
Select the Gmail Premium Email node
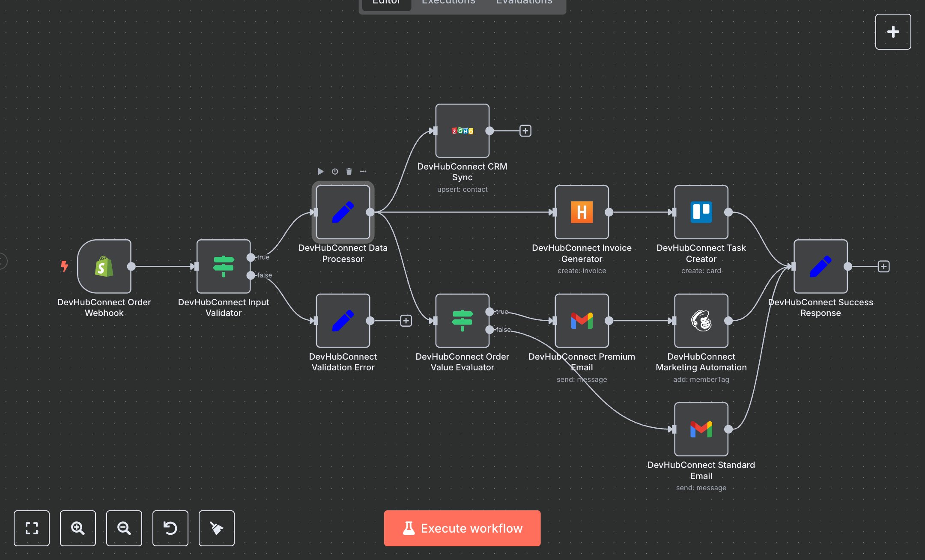[581, 321]
